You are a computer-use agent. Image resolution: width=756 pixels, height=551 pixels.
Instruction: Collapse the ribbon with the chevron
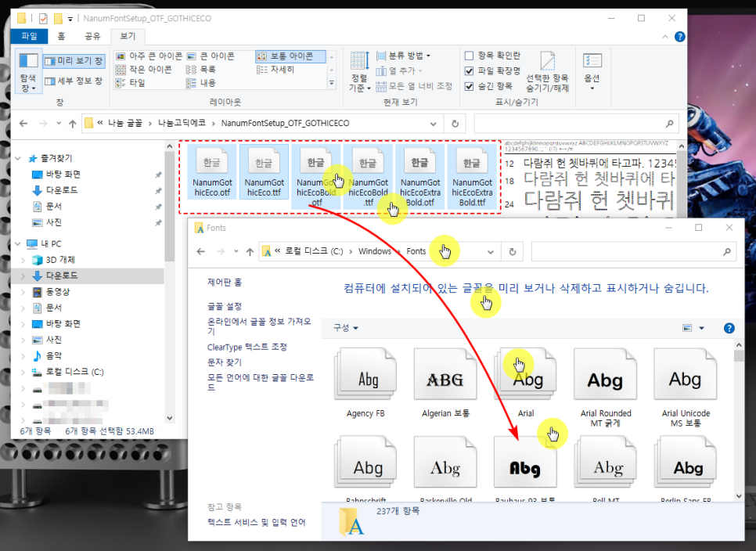pyautogui.click(x=665, y=37)
